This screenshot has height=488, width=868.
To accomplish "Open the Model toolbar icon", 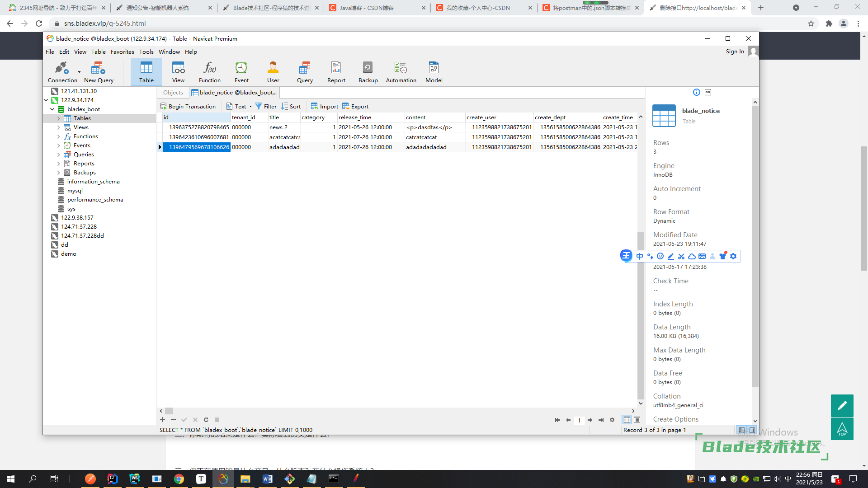I will 434,72.
